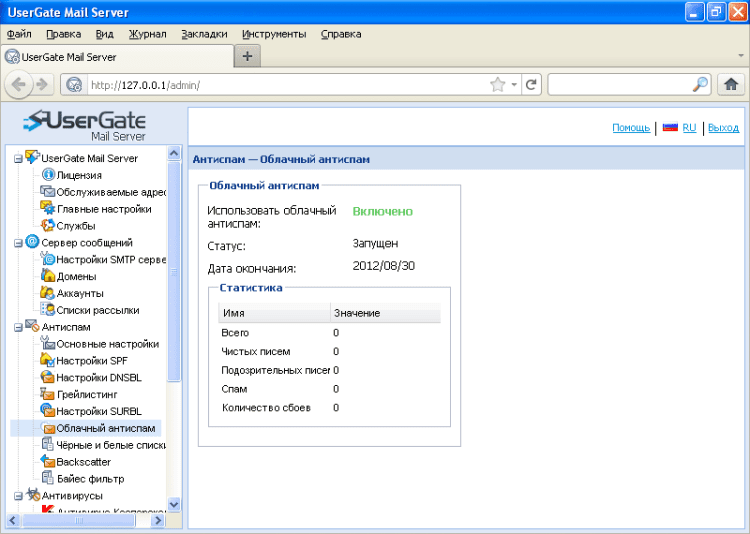
Task: Open the Журнал menu
Action: (147, 34)
